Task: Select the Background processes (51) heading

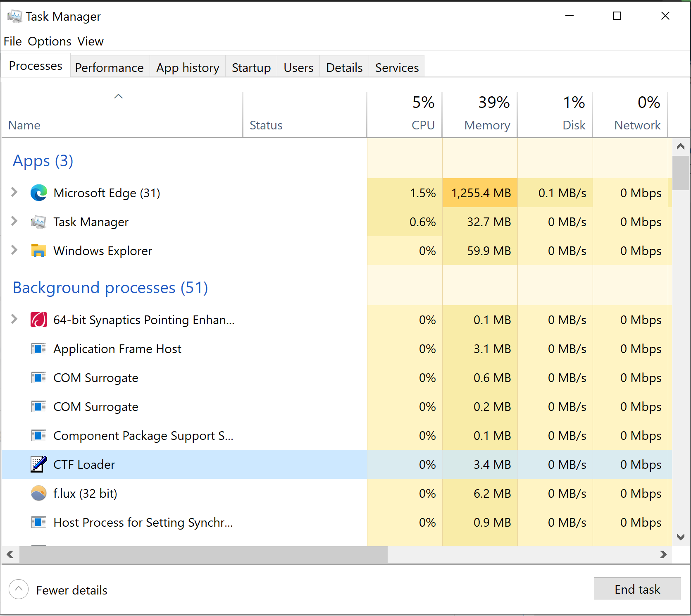Action: [110, 288]
